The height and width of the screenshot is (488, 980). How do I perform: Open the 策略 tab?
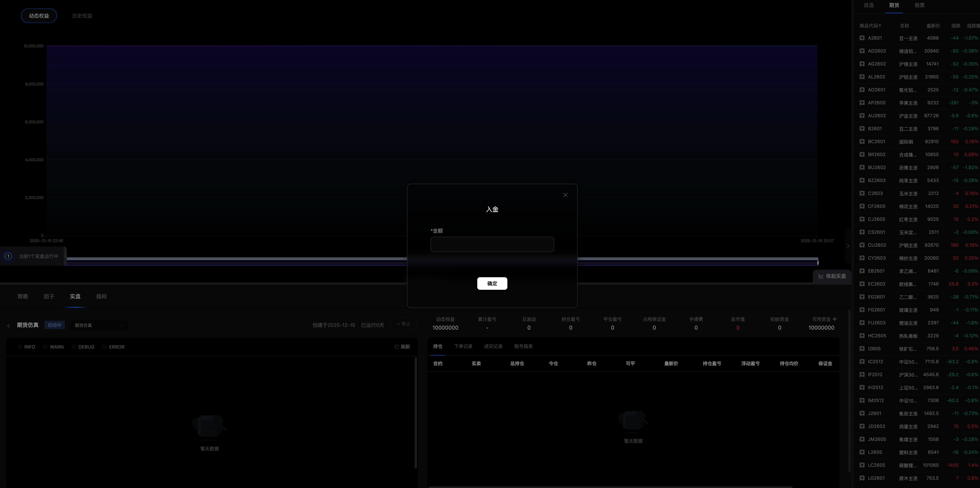[22, 297]
